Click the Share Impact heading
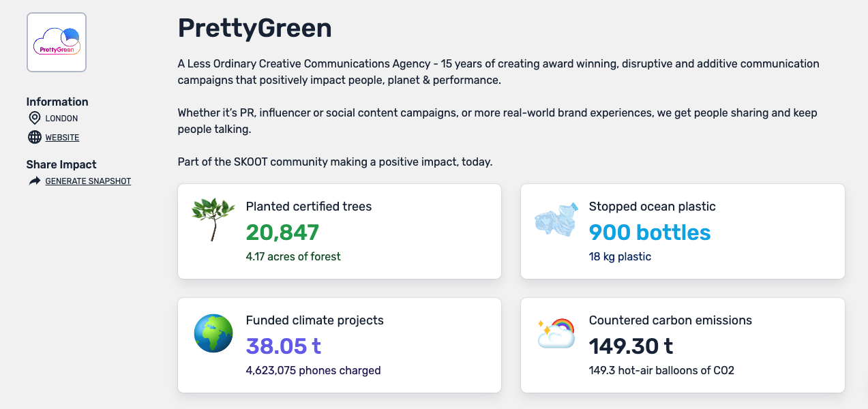The height and width of the screenshot is (409, 868). (x=61, y=164)
